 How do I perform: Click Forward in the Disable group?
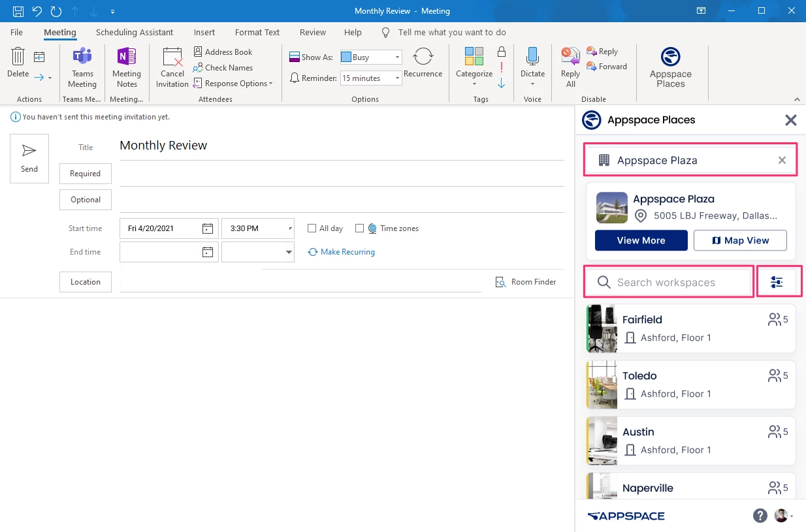(607, 67)
